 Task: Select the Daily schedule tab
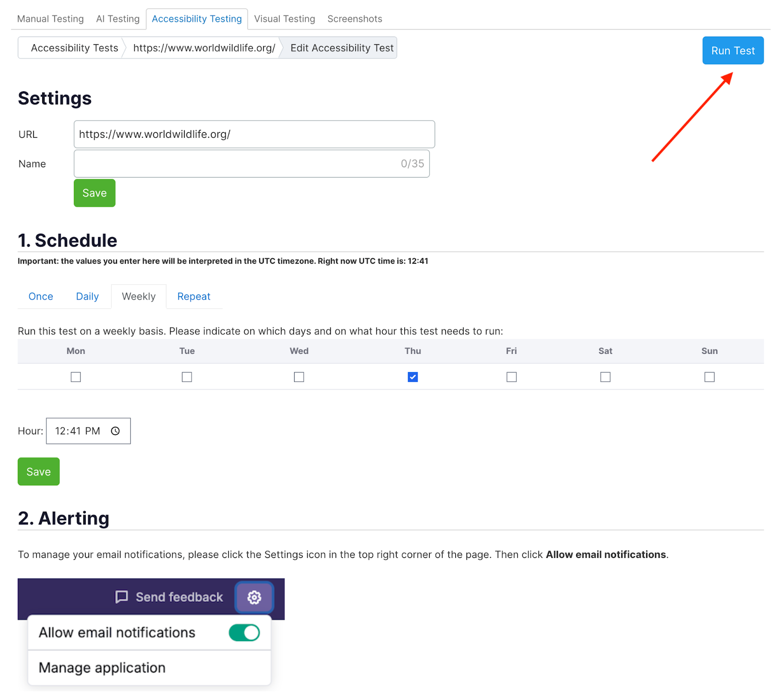[x=87, y=297]
